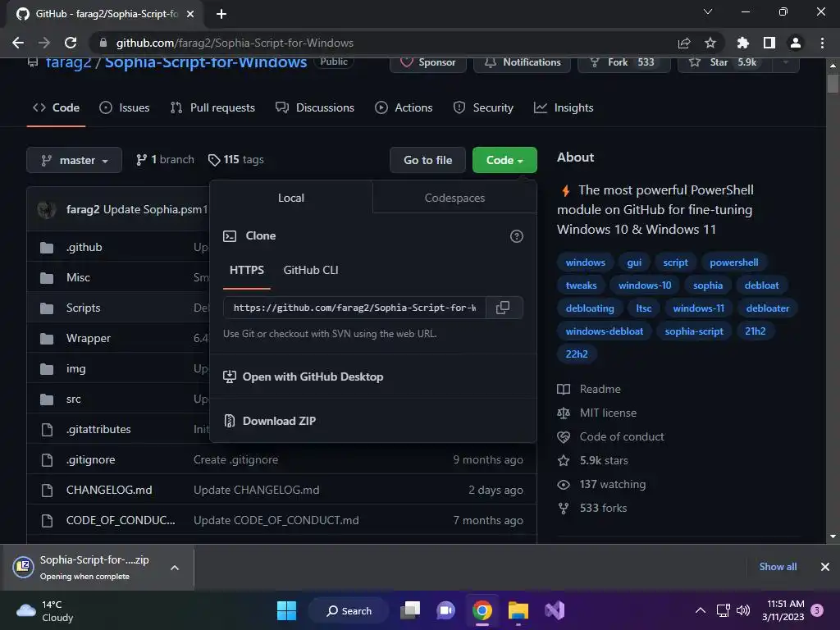The height and width of the screenshot is (630, 840).
Task: Select the GitHub CLI clone tab
Action: (311, 270)
